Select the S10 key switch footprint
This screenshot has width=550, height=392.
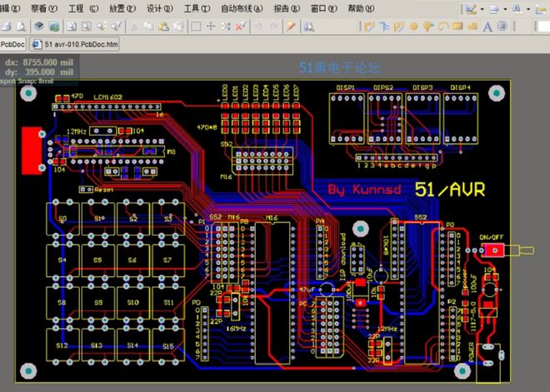(133, 302)
